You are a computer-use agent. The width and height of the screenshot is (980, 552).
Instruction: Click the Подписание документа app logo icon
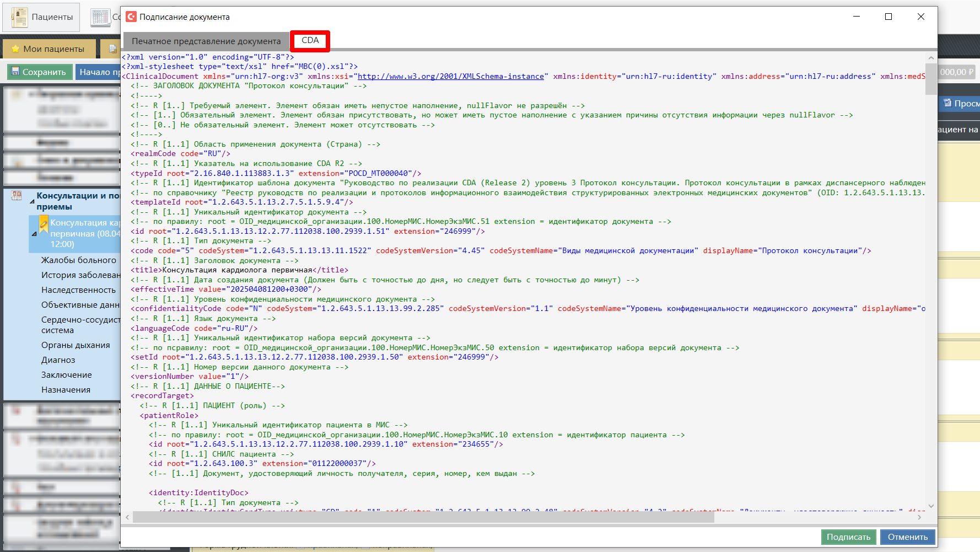pyautogui.click(x=131, y=17)
